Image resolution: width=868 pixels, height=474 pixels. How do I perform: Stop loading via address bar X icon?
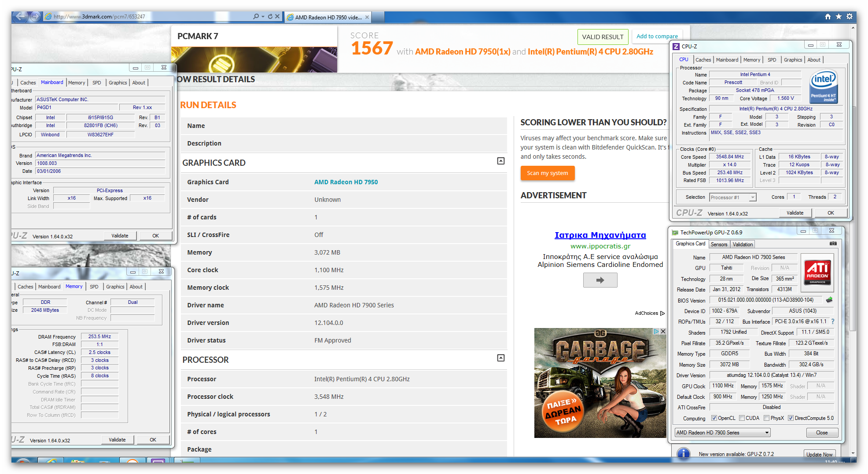pos(277,17)
